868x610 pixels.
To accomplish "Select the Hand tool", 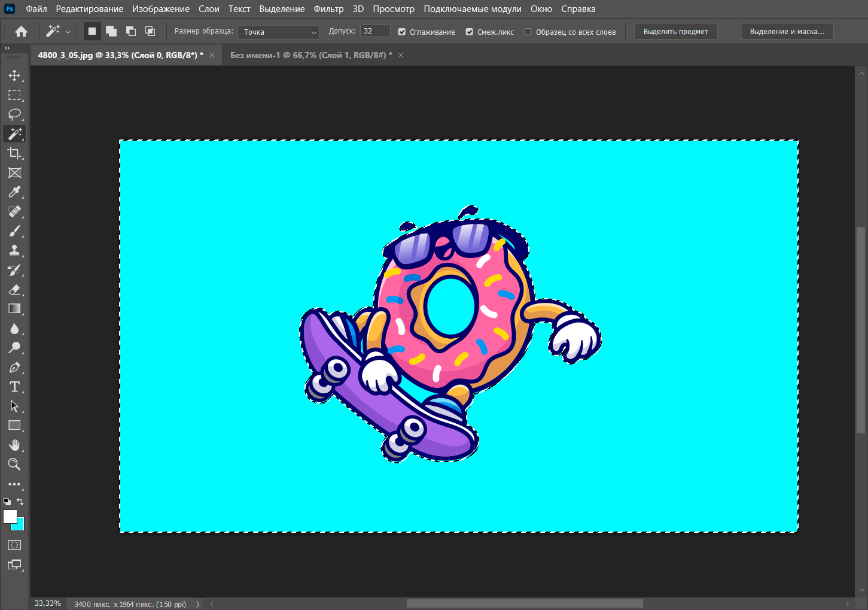I will click(x=14, y=445).
